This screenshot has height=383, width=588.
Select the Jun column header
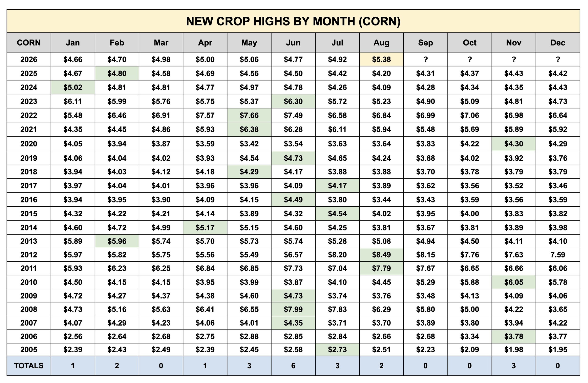tap(293, 43)
